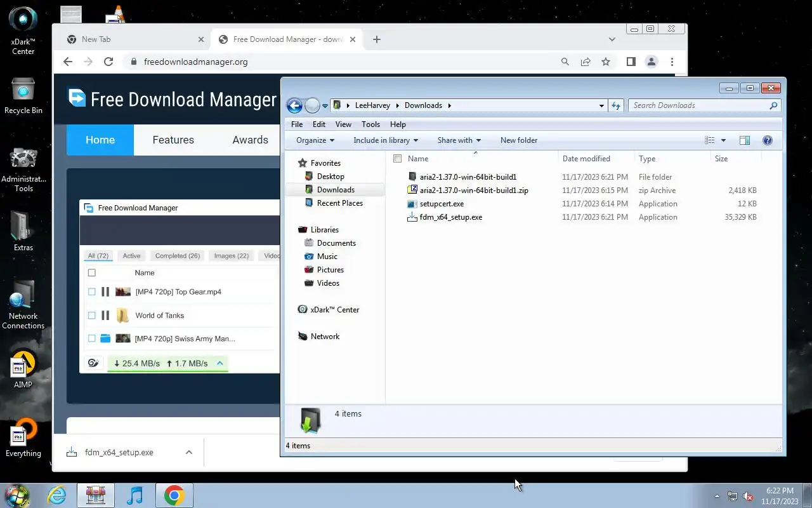This screenshot has height=508, width=812.
Task: Tick checkbox for Swiss Army Man row
Action: click(91, 339)
